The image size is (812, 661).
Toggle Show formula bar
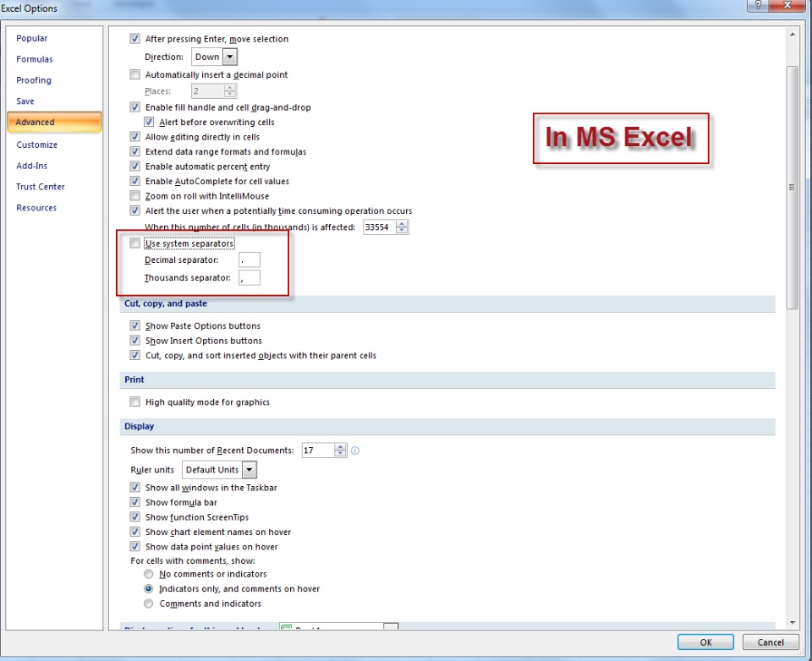(134, 502)
